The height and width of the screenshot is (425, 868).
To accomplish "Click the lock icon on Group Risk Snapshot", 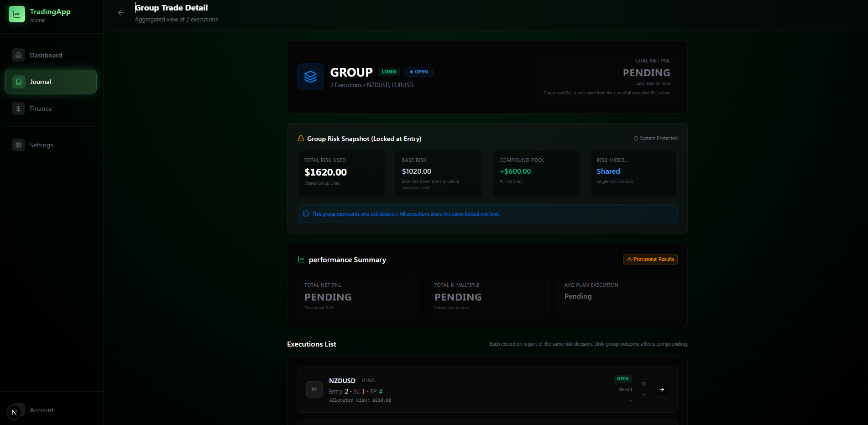I will (301, 138).
